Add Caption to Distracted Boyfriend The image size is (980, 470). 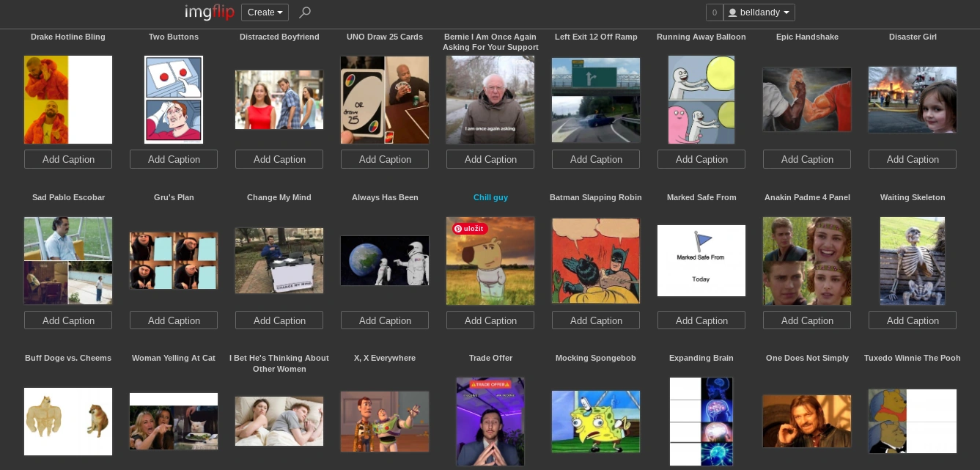pos(279,159)
